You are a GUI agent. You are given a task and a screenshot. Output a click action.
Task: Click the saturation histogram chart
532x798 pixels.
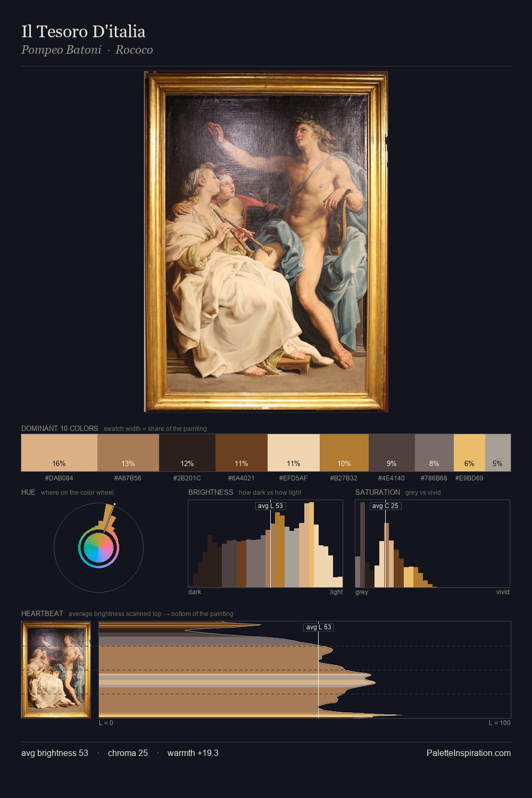pyautogui.click(x=433, y=544)
